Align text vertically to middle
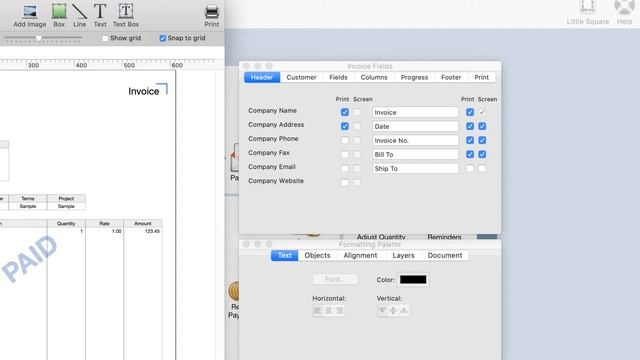 (x=393, y=311)
